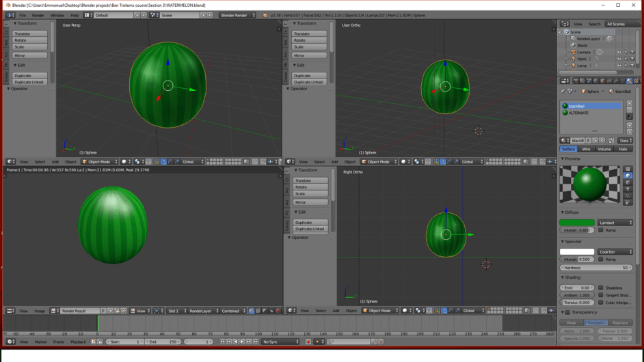Viewport: 644px width, 362px height.
Task: Open the Modifiers wrench properties tab
Action: [616, 81]
